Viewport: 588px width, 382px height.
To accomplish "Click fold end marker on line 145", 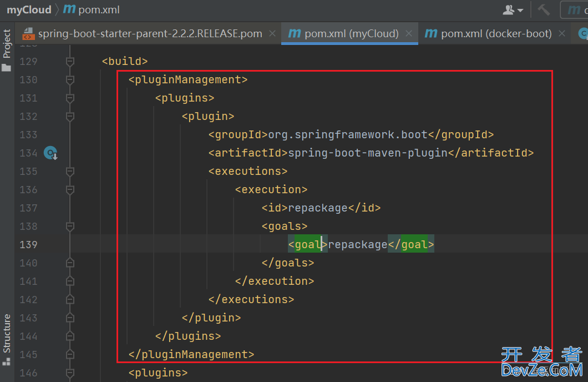I will coord(70,355).
